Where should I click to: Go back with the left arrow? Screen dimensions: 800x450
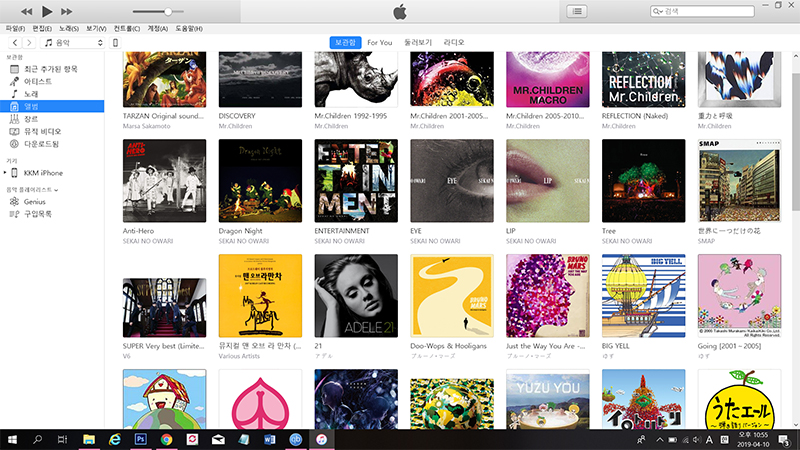click(15, 43)
